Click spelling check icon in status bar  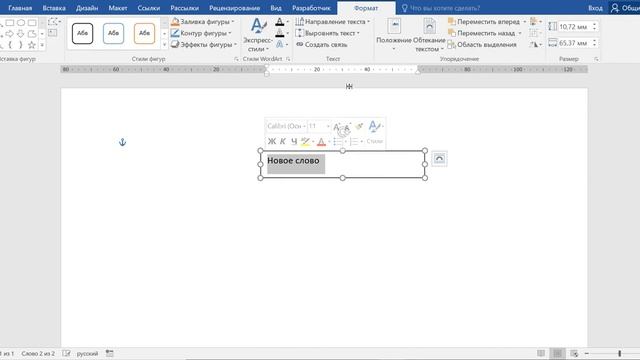pos(66,353)
